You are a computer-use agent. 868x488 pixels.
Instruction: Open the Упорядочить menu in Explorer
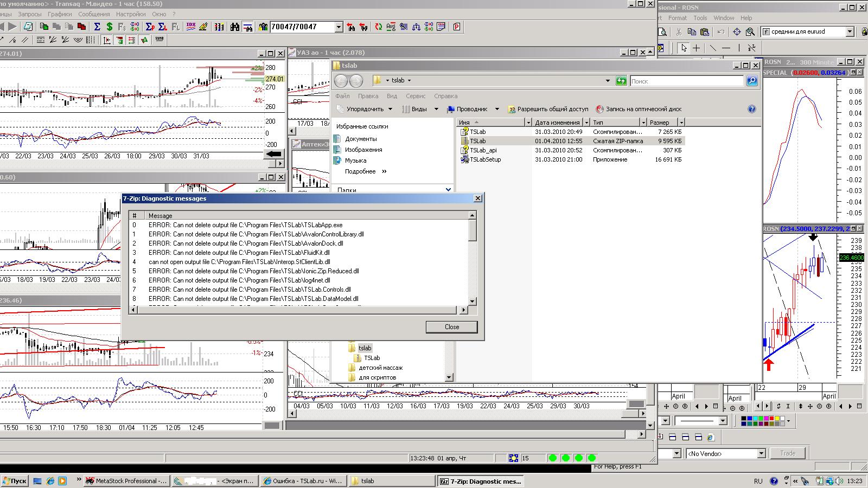pyautogui.click(x=365, y=109)
